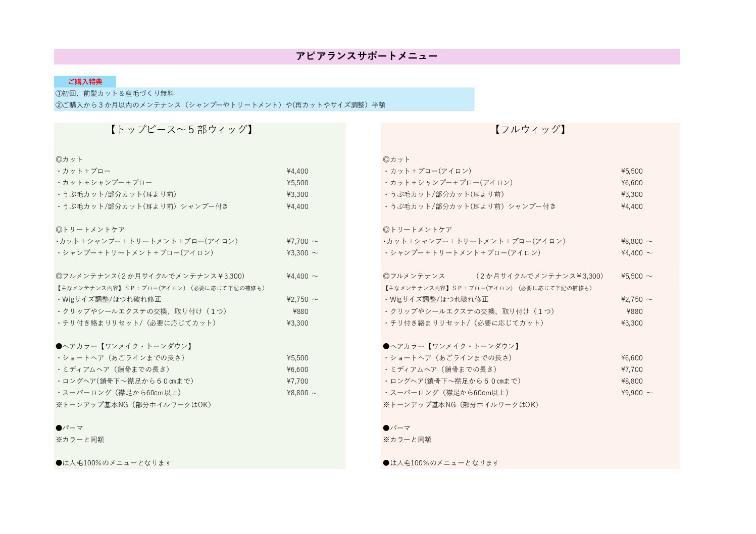Click "●ヘアカラー【ワンメイク・トーンダウン】" in the フルウィッグ column
The height and width of the screenshot is (534, 756).
[451, 346]
